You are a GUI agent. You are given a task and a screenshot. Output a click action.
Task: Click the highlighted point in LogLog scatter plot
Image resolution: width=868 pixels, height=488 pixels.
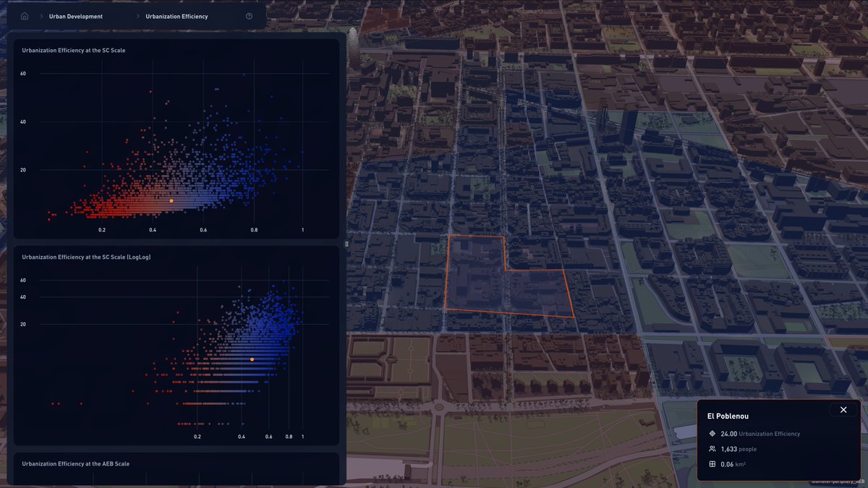(252, 359)
